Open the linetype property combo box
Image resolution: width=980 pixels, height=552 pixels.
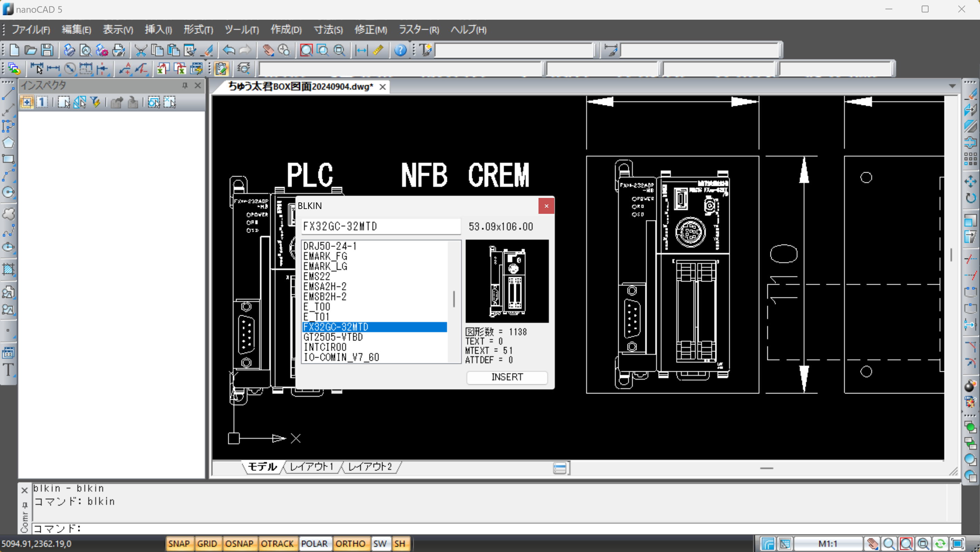(x=719, y=69)
